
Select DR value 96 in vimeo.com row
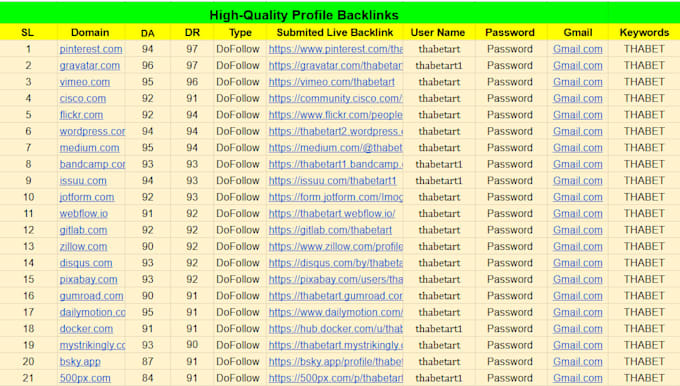click(192, 82)
